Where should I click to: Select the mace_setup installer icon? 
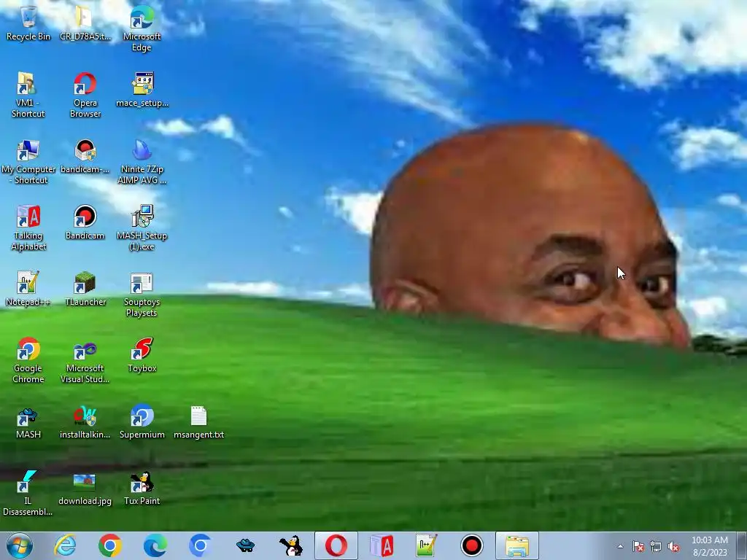(142, 90)
